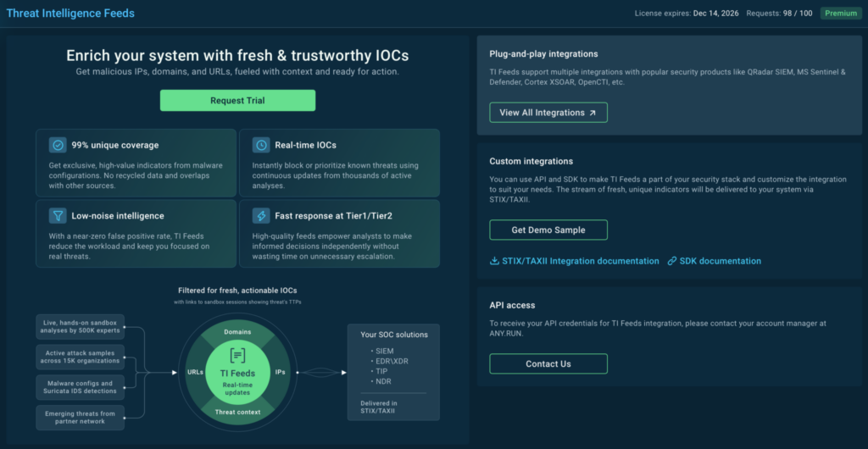Click Fast response at Tier1/Tier2 heading
The width and height of the screenshot is (868, 449).
click(x=335, y=216)
